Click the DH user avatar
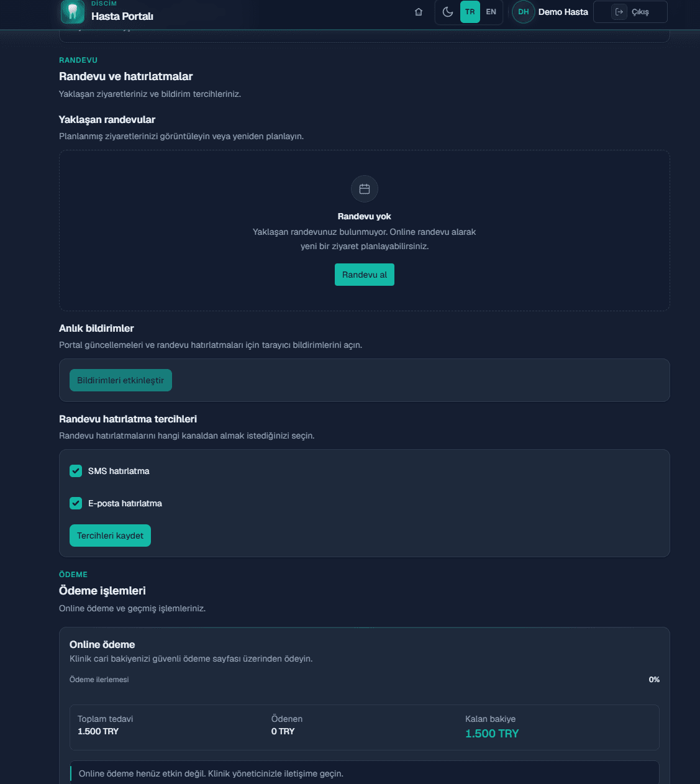Viewport: 700px width, 784px height. coord(524,12)
